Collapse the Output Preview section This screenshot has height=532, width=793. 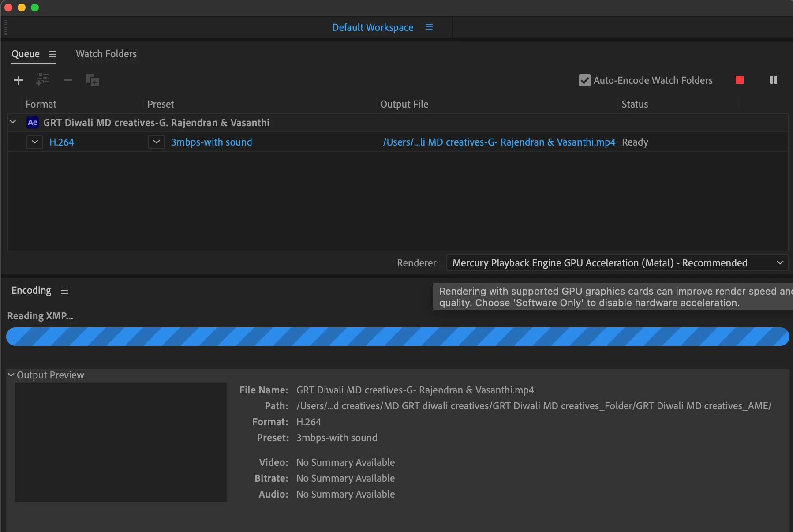(11, 375)
